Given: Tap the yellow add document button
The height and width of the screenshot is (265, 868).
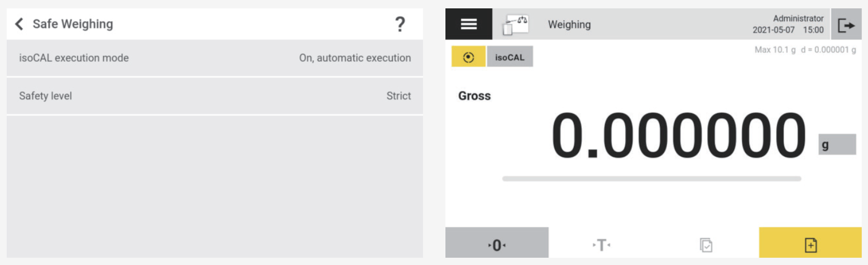Looking at the screenshot, I should (x=810, y=244).
